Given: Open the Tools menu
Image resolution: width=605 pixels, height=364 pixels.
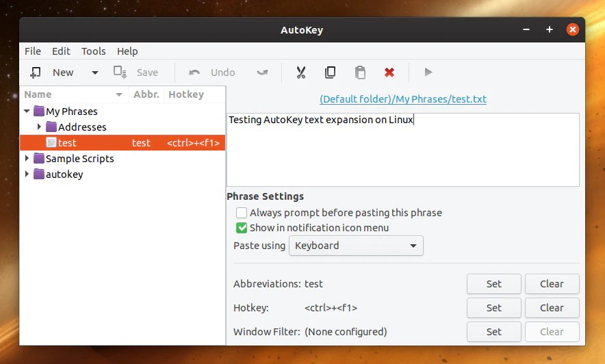Looking at the screenshot, I should coord(93,51).
